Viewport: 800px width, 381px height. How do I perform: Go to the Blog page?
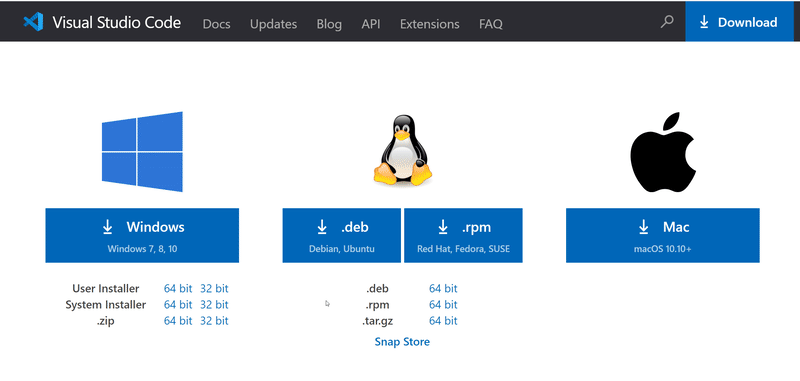coord(329,24)
